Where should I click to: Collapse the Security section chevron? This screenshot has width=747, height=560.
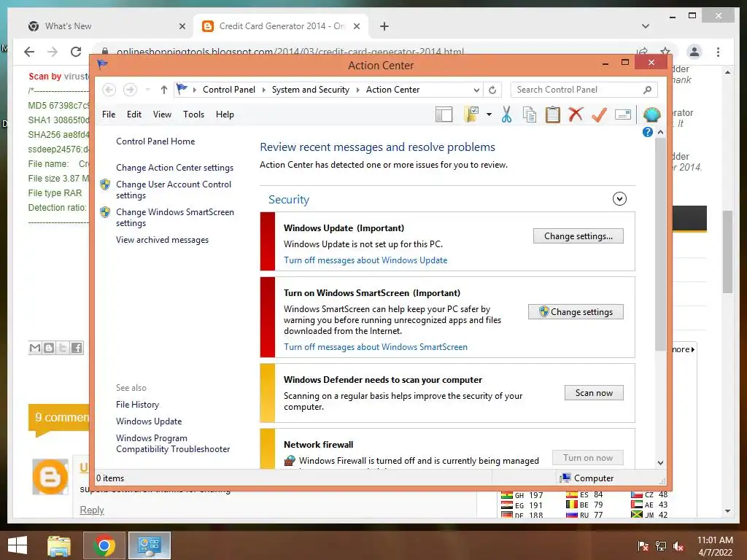pos(619,198)
